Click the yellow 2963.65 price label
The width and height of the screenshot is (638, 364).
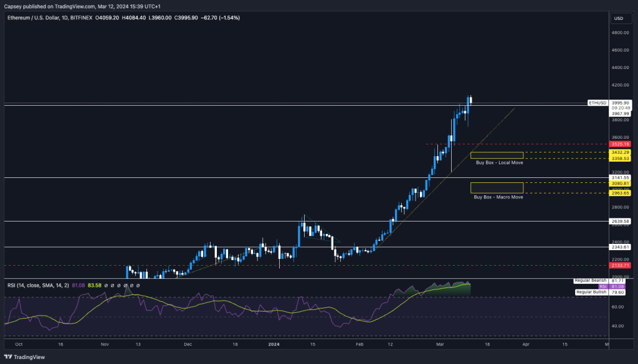620,194
